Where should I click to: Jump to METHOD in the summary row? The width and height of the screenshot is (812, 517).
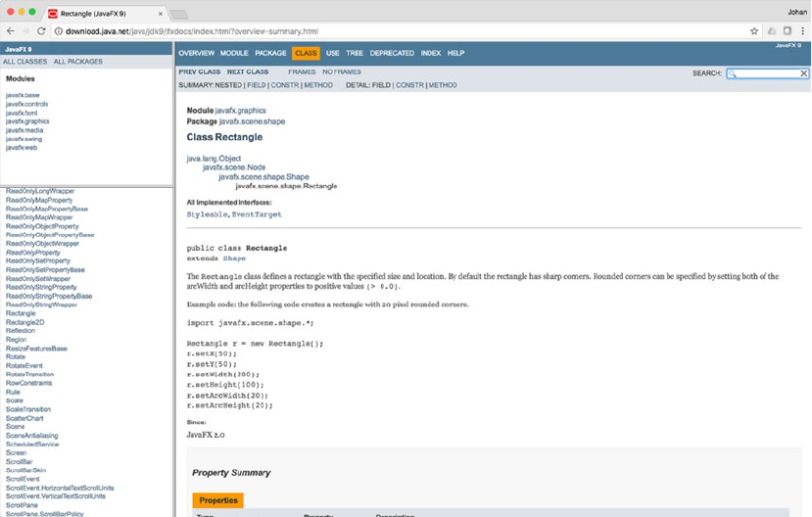click(318, 85)
